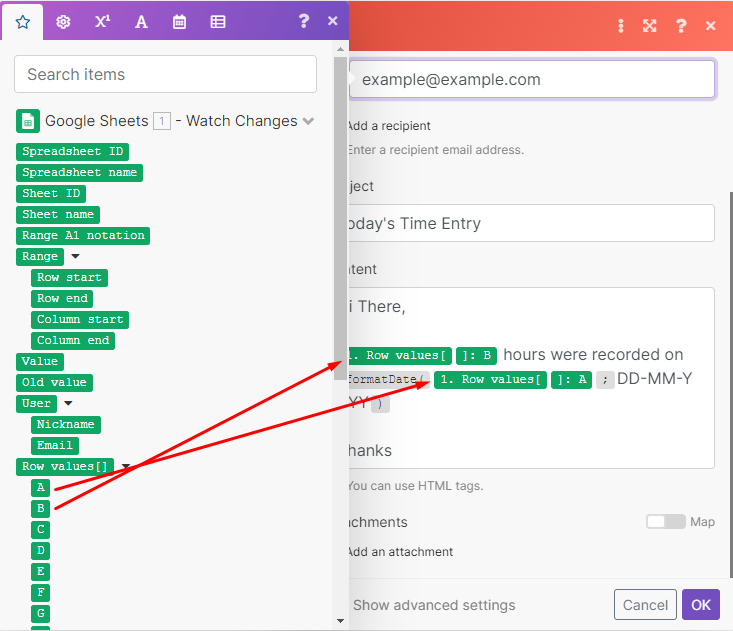Screen dimensions: 733x631
Task: Click the scrollbar up arrow
Action: pyautogui.click(x=340, y=49)
